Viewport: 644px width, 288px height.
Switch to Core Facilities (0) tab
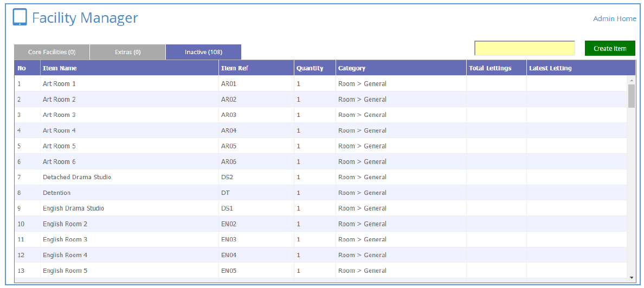[x=51, y=52]
